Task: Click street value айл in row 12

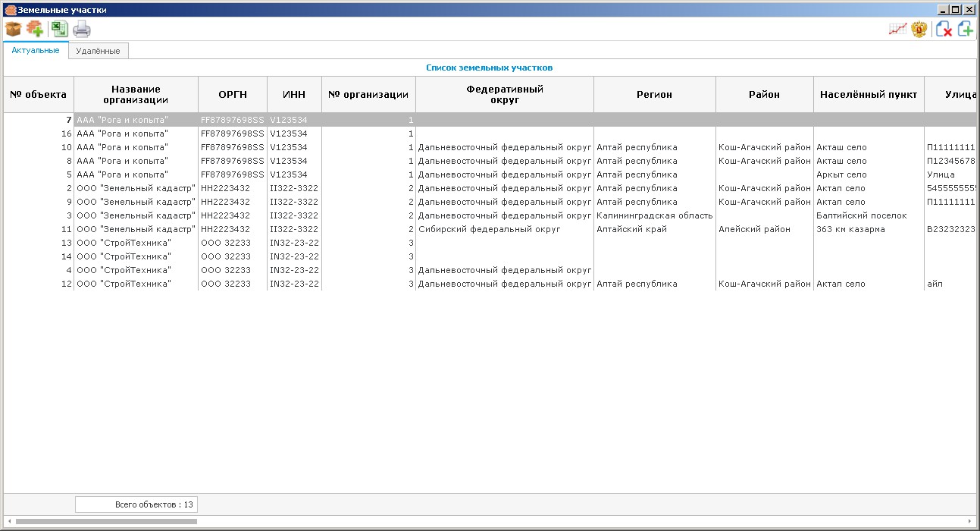Action: [950, 284]
